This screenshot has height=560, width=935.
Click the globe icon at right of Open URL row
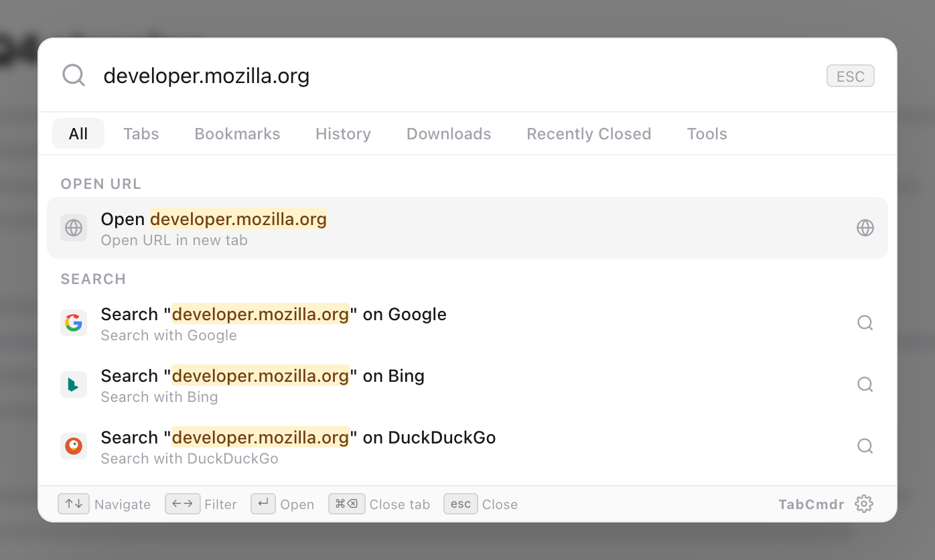(865, 228)
